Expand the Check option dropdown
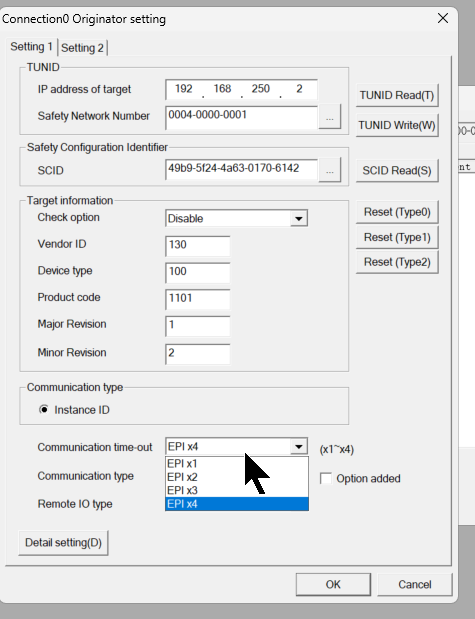 (299, 218)
